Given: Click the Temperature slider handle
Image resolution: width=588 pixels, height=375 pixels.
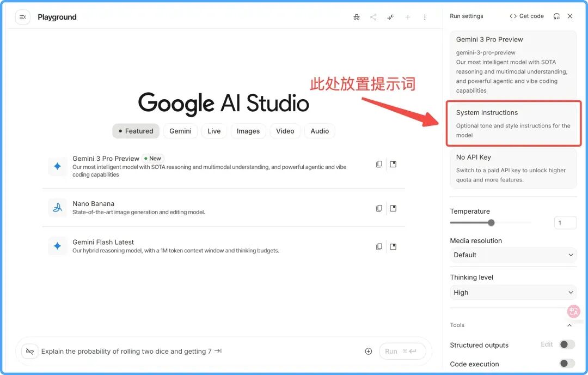Looking at the screenshot, I should [491, 222].
